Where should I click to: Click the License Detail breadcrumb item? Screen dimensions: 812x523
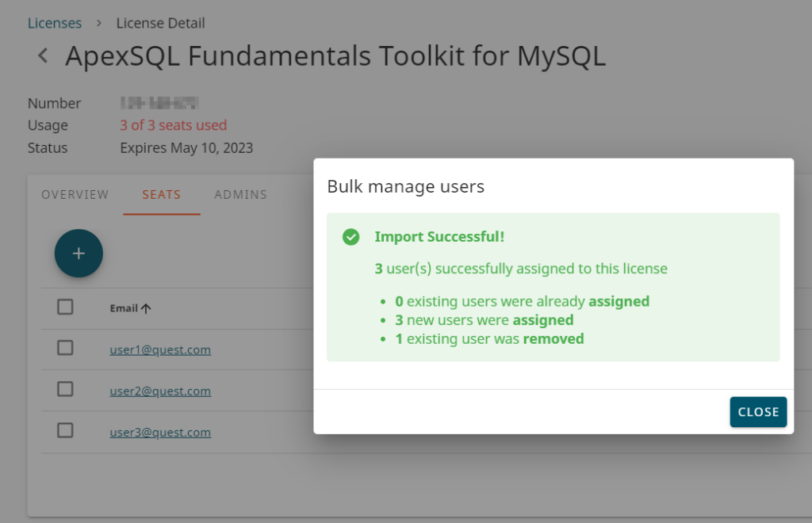(160, 23)
